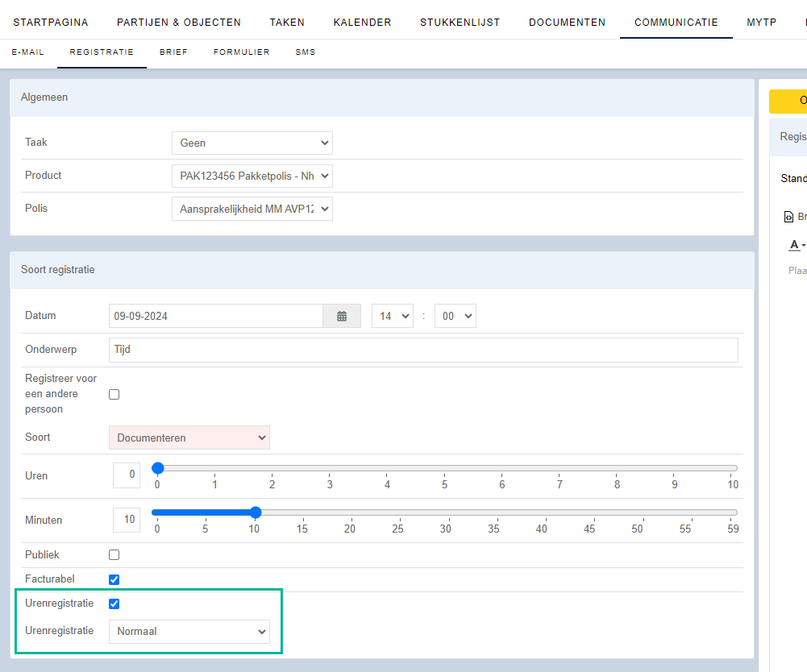This screenshot has height=672, width=807.
Task: Click the Onderwerp field containing Tijd
Action: (x=423, y=350)
